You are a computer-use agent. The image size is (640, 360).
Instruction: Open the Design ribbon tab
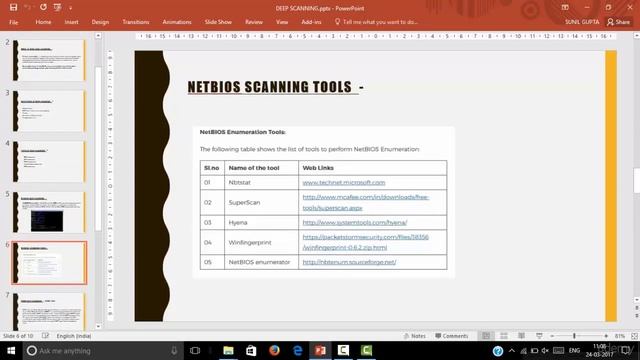click(100, 22)
